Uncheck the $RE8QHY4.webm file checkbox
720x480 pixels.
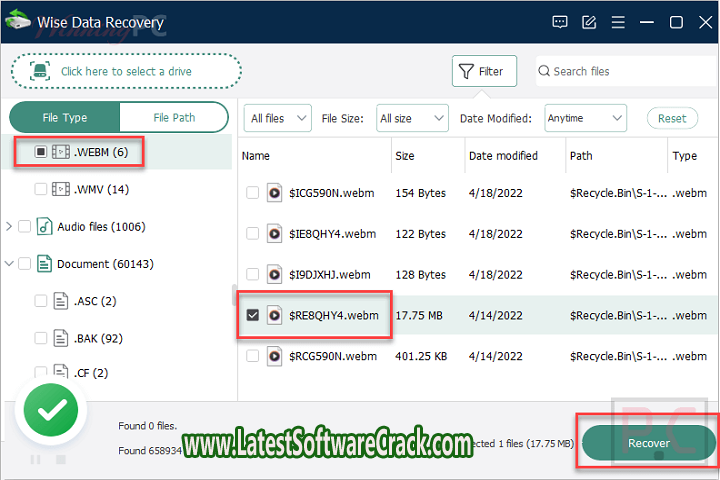click(253, 315)
